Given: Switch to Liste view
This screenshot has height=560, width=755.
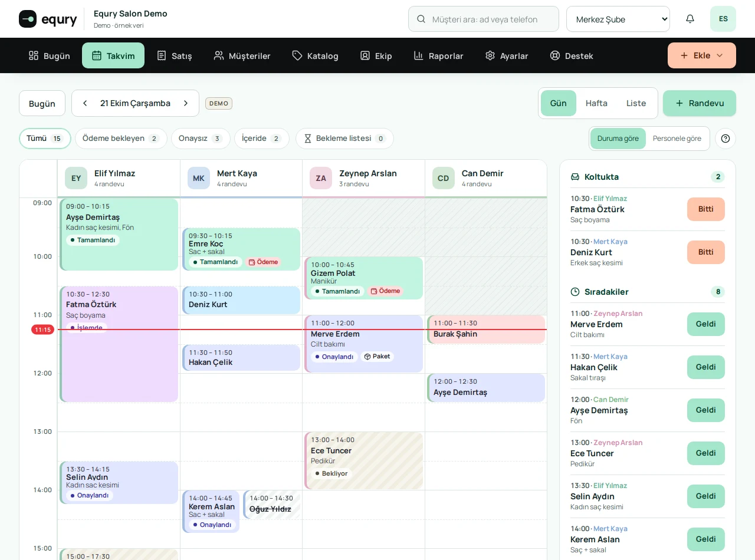Looking at the screenshot, I should (x=636, y=103).
